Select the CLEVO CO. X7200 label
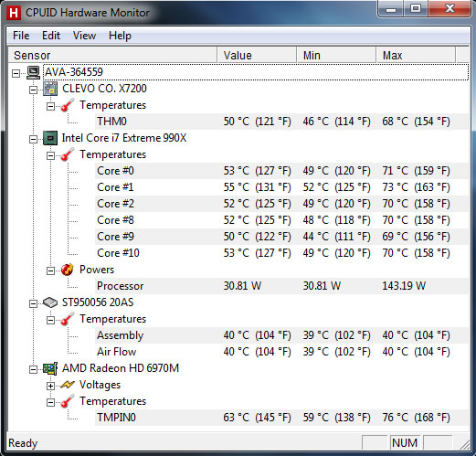Image resolution: width=476 pixels, height=456 pixels. (x=104, y=89)
